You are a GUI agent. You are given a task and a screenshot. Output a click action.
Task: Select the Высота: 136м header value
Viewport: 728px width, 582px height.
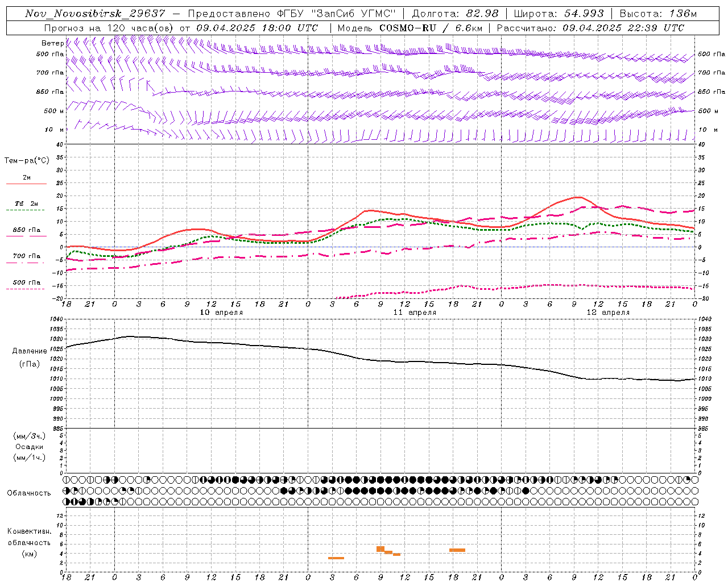pos(658,14)
